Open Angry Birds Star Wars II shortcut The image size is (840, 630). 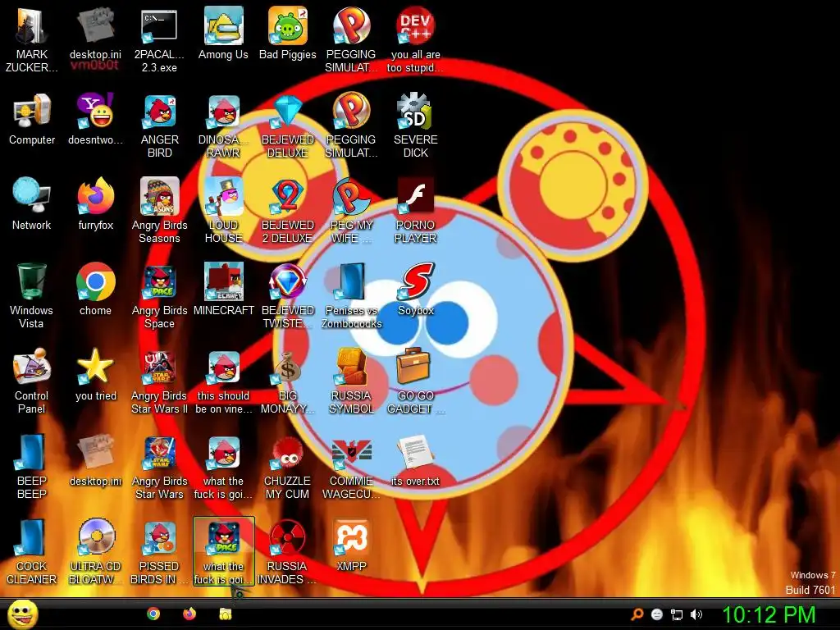click(x=160, y=381)
